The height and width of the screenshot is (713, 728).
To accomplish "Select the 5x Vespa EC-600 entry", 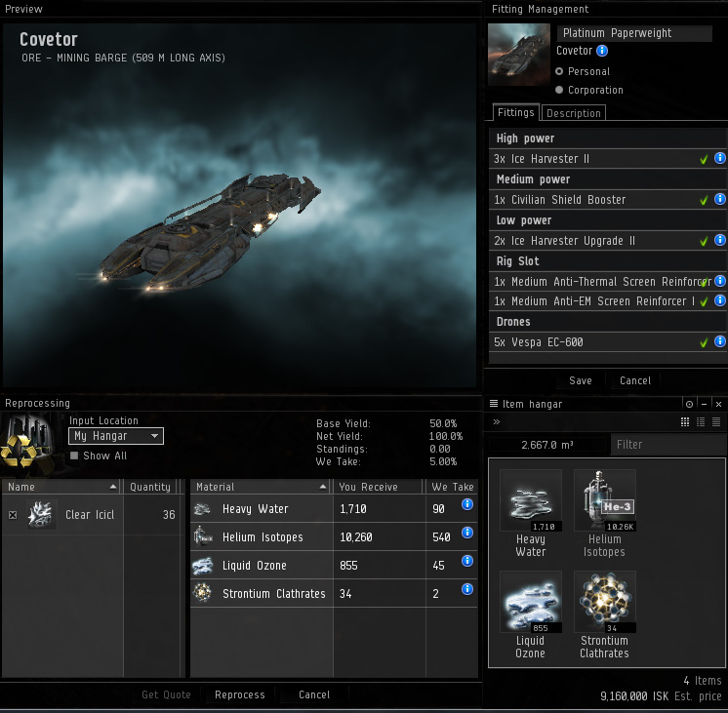I will (607, 342).
